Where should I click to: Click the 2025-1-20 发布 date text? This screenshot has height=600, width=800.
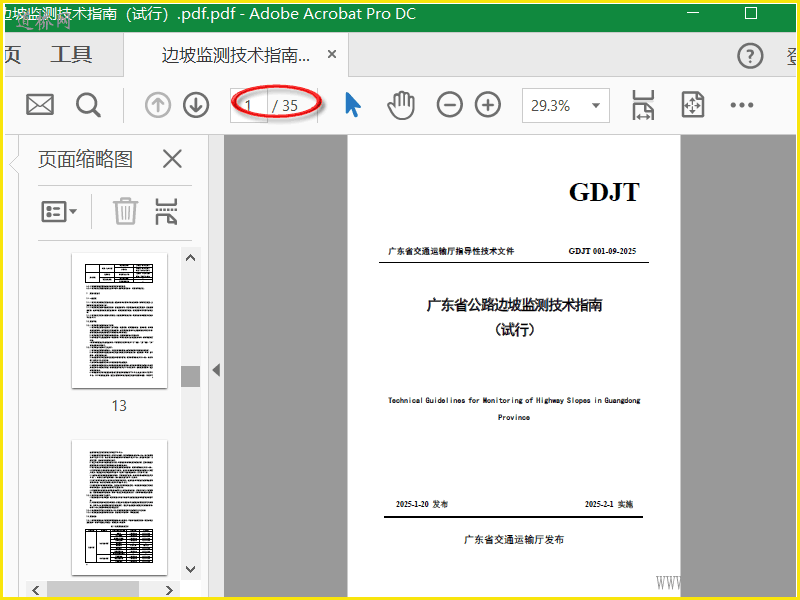coord(421,504)
